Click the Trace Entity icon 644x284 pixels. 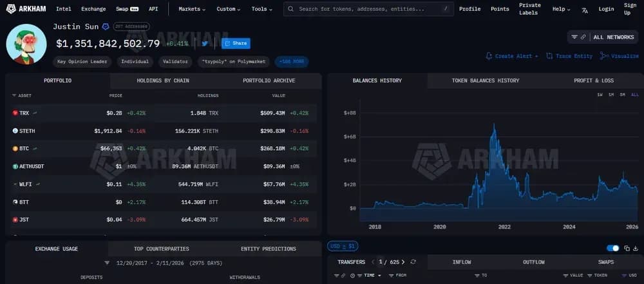coord(549,56)
